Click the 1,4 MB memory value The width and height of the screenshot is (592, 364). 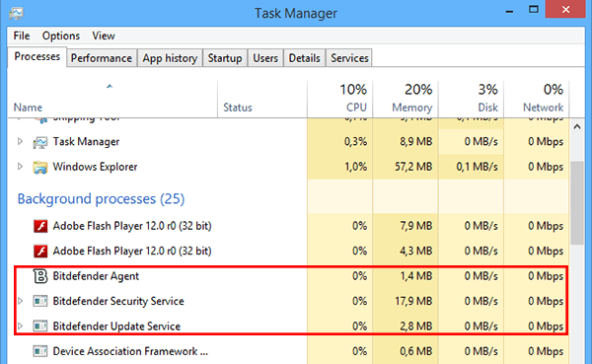416,276
